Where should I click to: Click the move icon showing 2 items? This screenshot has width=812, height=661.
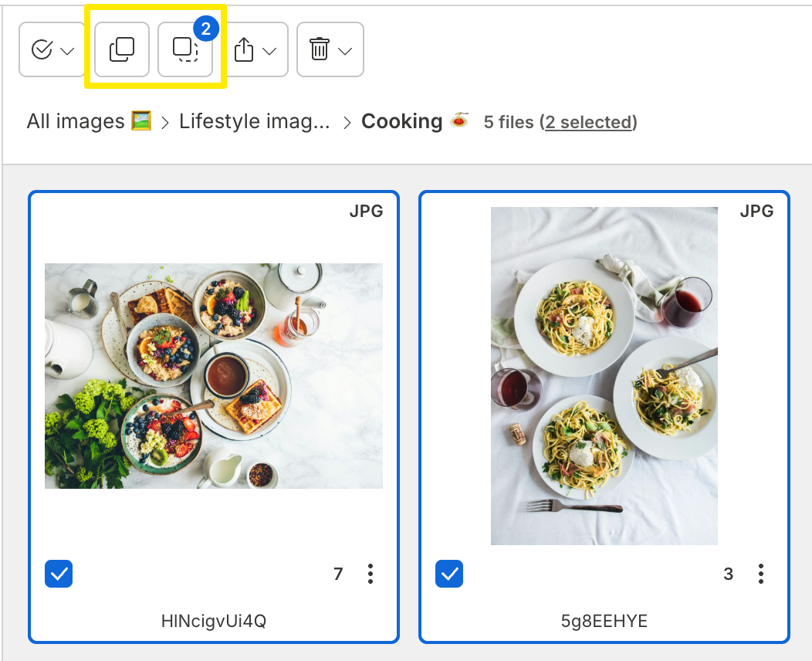(185, 49)
